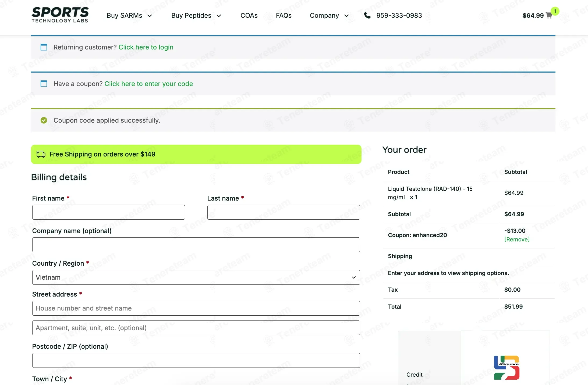Click the phone handset icon
Viewport: 588px width, 385px height.
[367, 15]
